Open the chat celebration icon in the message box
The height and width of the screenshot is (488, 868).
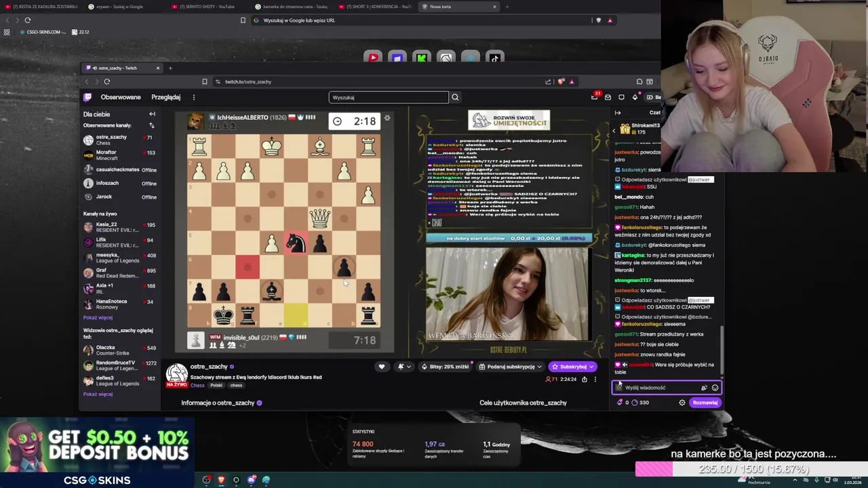pos(704,388)
